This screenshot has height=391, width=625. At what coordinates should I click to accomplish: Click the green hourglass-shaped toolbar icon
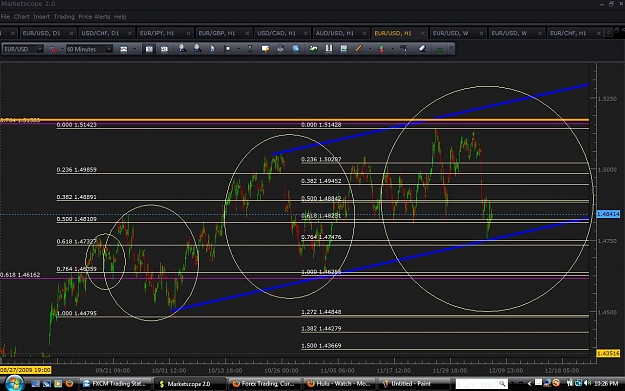coord(250,49)
